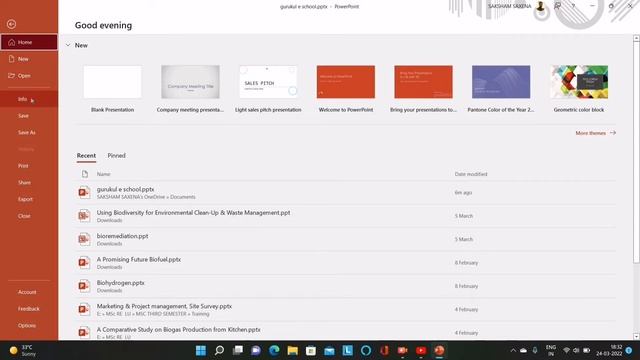Sort by Name column header
The height and width of the screenshot is (360, 640).
pyautogui.click(x=104, y=174)
